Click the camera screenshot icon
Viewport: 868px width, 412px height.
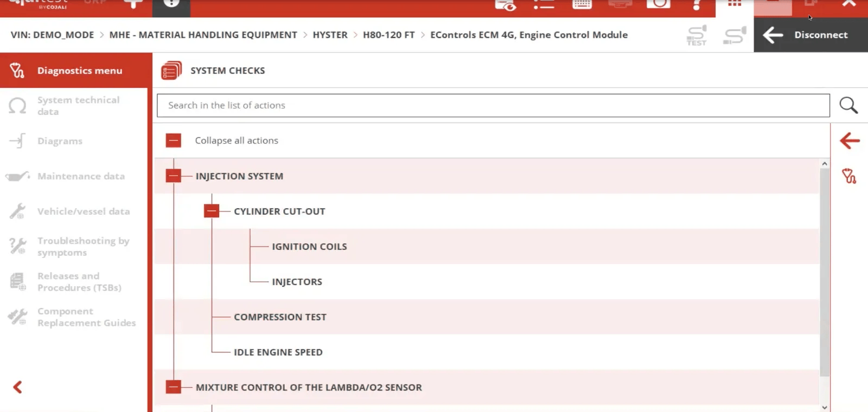click(658, 4)
